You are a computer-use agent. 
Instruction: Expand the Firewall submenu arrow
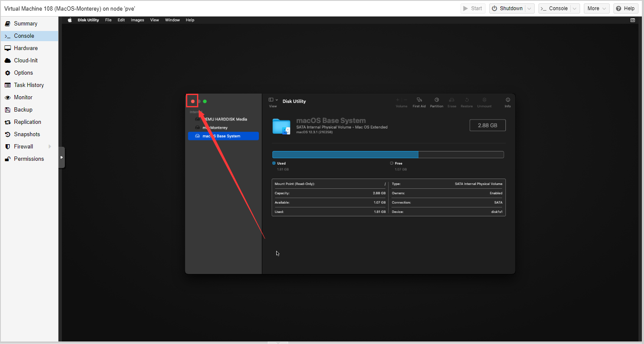pyautogui.click(x=50, y=146)
